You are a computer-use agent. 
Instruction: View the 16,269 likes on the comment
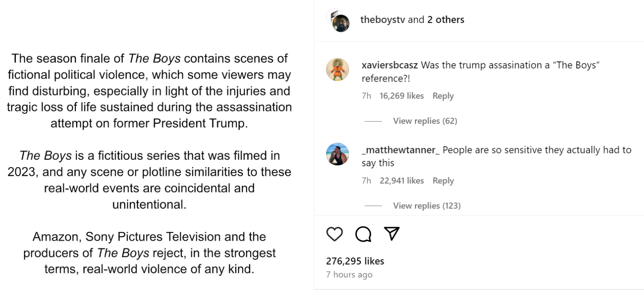402,96
